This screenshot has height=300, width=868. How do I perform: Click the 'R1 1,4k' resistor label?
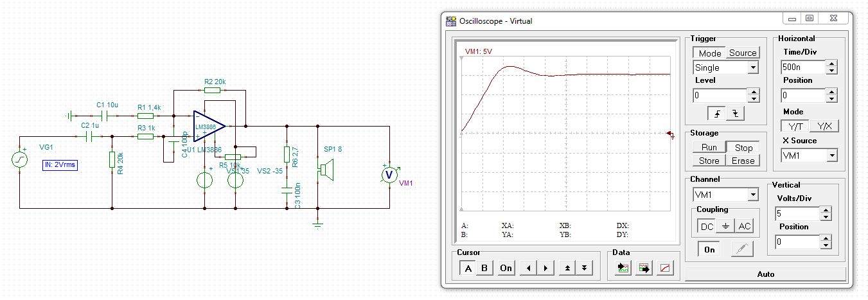pos(149,107)
